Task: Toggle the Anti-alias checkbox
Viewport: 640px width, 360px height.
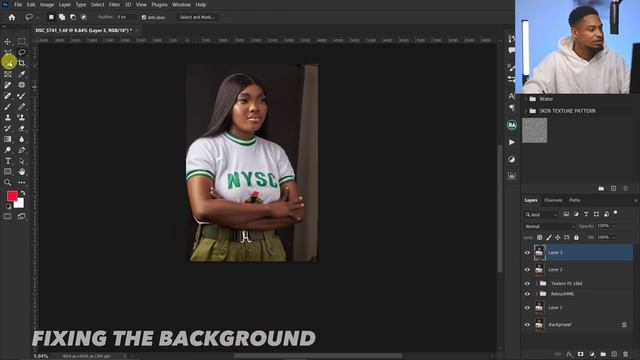Action: pyautogui.click(x=144, y=18)
